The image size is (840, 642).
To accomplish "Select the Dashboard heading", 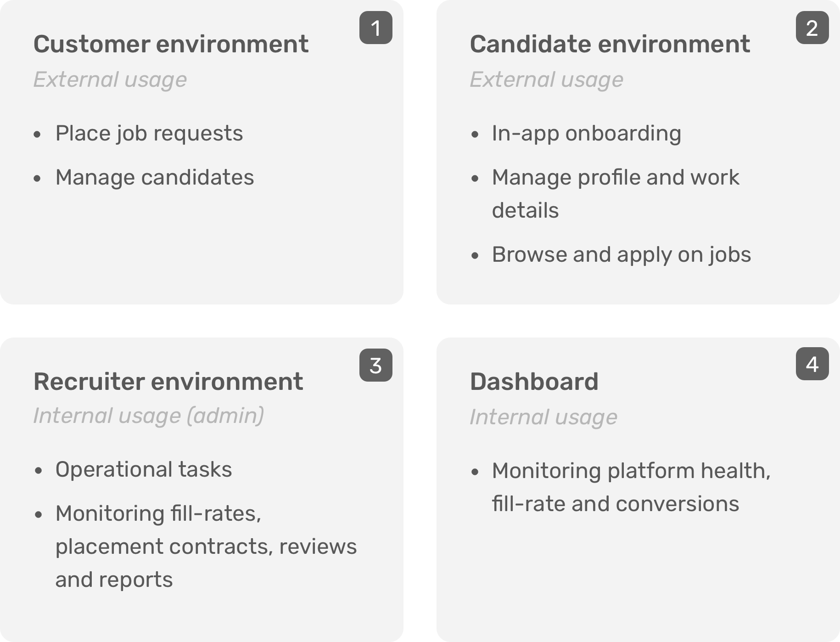I will point(534,382).
